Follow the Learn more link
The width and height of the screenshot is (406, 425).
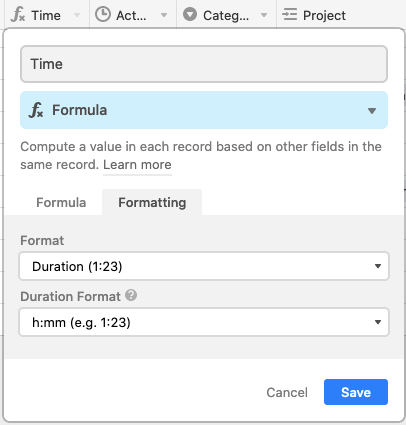[137, 165]
